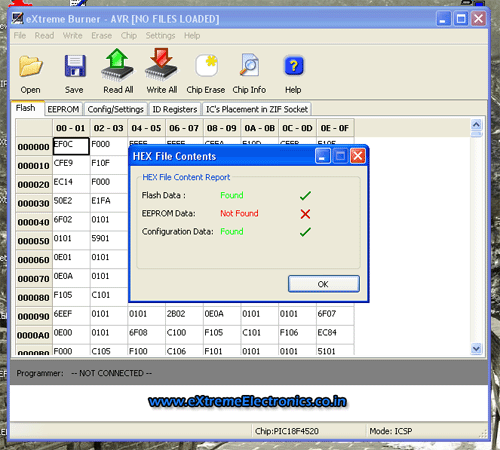Click the Mode: ICSP status bar entry
Image resolution: width=500 pixels, height=450 pixels.
tap(391, 431)
